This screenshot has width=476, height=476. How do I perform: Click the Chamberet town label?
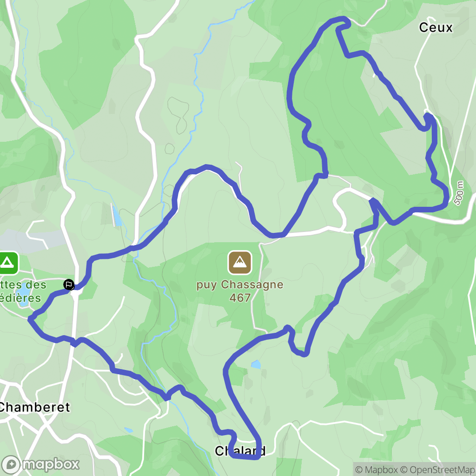(x=34, y=407)
